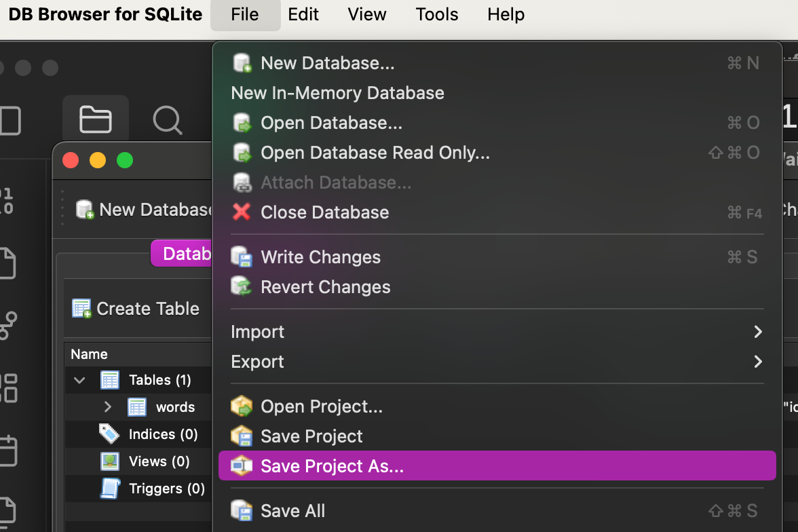798x532 pixels.
Task: Click DB Browser for SQLite app menu
Action: [105, 14]
